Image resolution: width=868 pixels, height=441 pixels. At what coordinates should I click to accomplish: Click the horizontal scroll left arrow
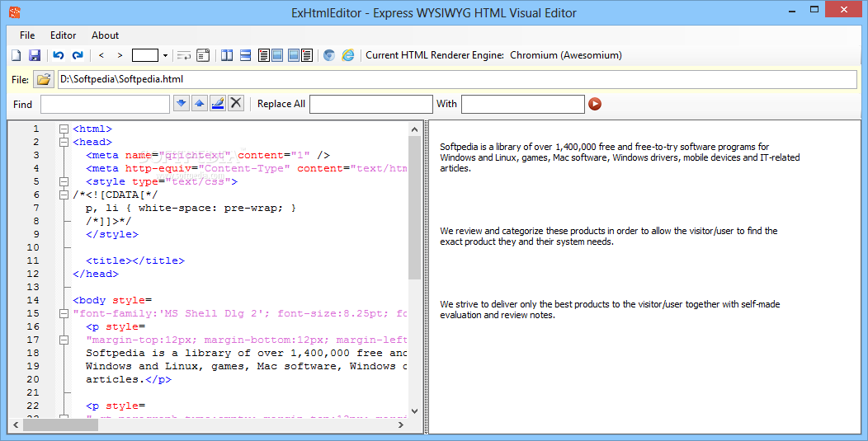tap(16, 425)
